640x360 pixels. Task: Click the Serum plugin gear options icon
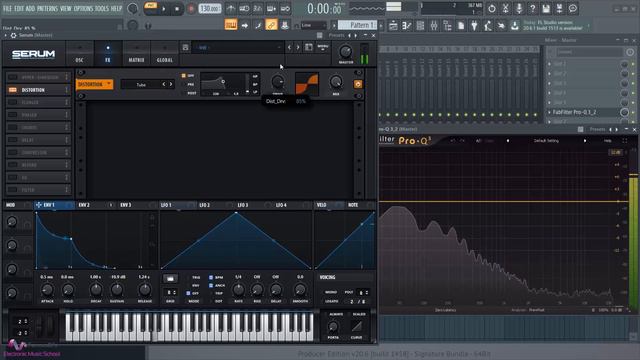(x=13, y=36)
